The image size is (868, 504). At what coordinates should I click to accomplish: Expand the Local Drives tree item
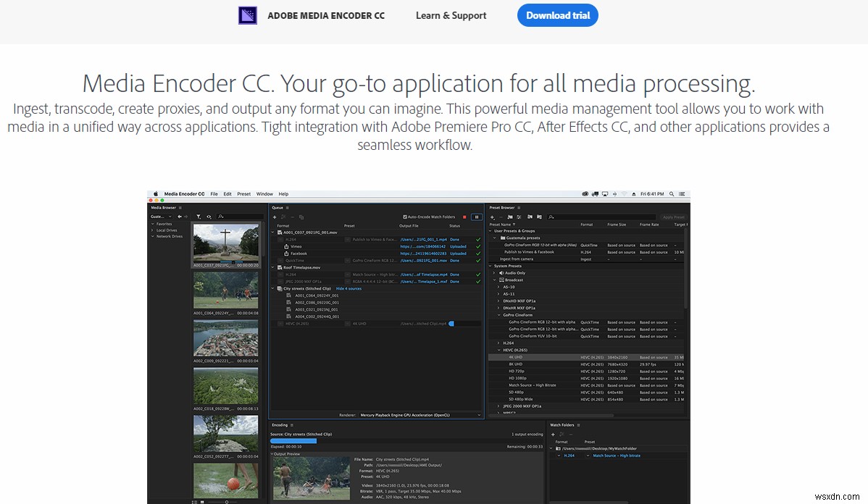(152, 230)
